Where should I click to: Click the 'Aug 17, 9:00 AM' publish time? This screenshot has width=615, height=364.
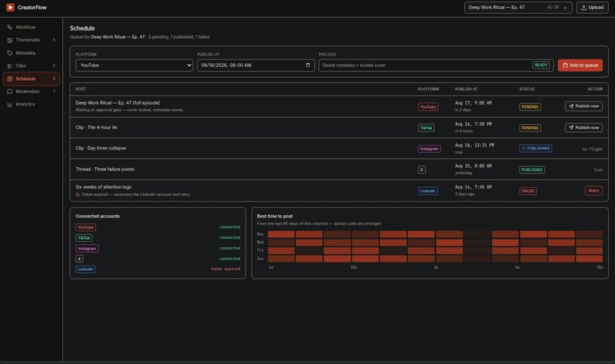click(473, 103)
